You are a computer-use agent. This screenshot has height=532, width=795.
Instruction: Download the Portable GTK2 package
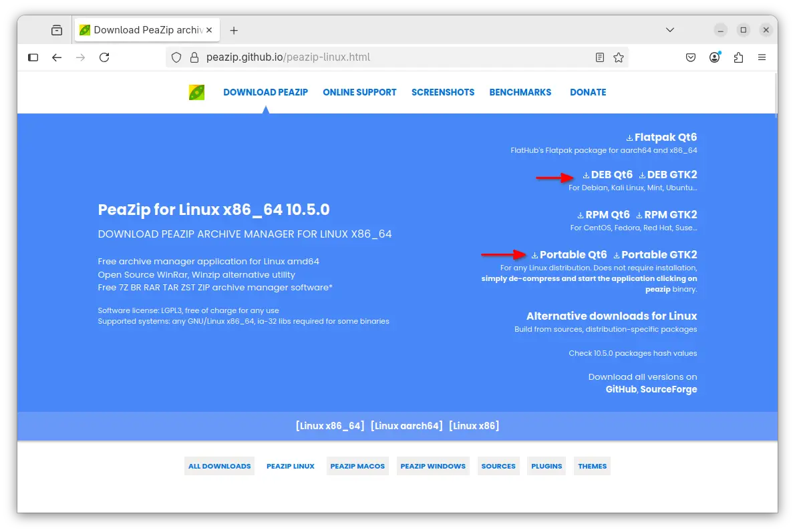click(x=655, y=255)
